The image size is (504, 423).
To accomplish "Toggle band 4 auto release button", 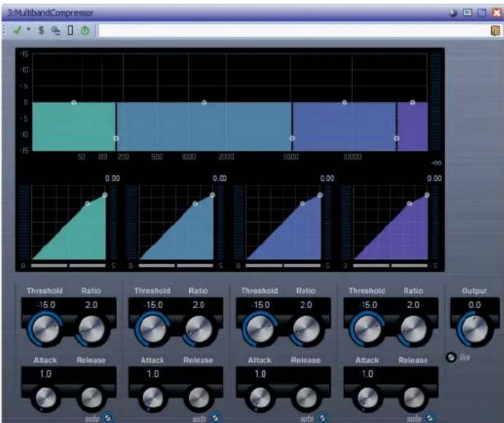I will 430,418.
